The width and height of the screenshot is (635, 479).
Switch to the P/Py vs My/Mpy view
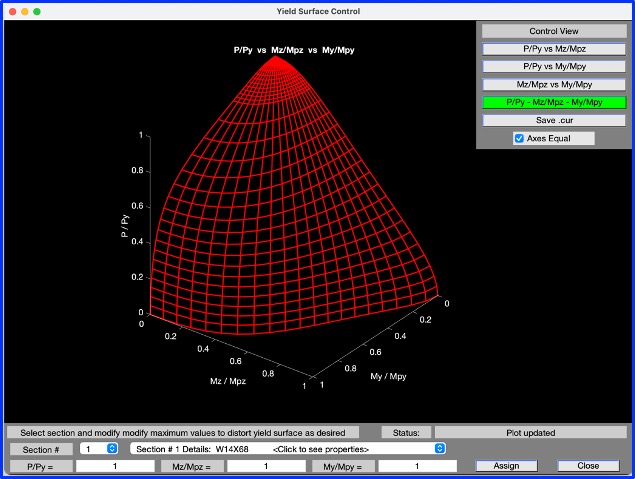(554, 66)
